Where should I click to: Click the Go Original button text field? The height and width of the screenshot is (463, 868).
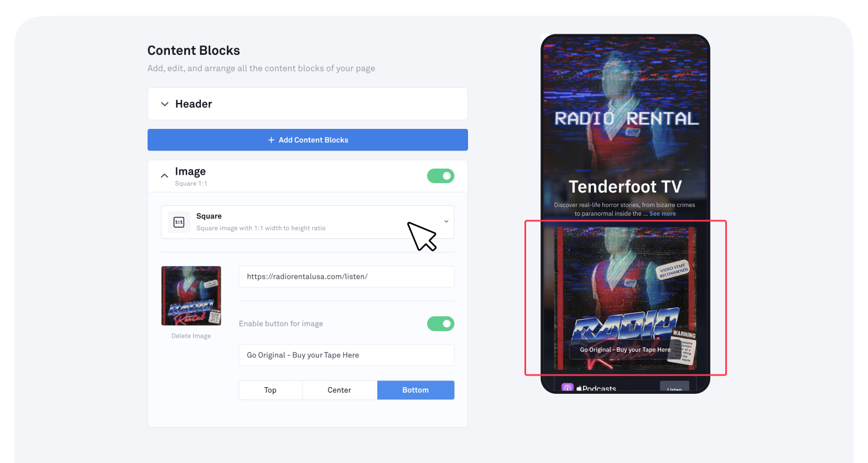(346, 355)
